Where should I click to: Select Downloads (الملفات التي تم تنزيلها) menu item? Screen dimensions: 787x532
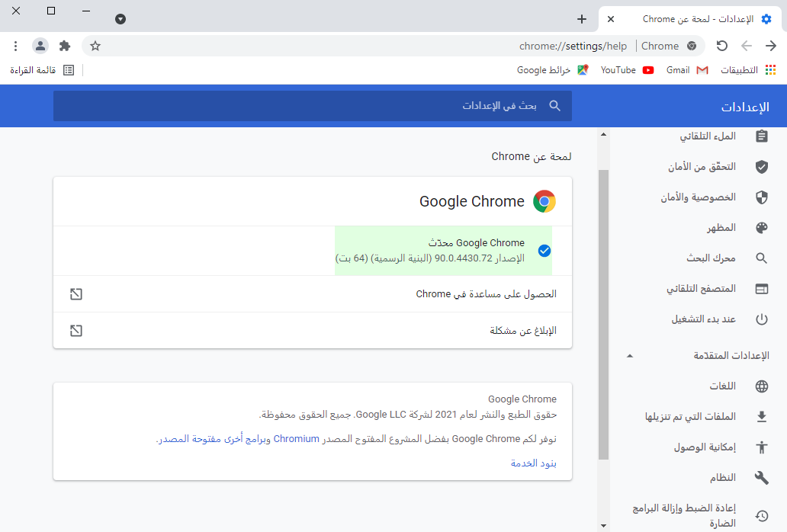click(690, 417)
